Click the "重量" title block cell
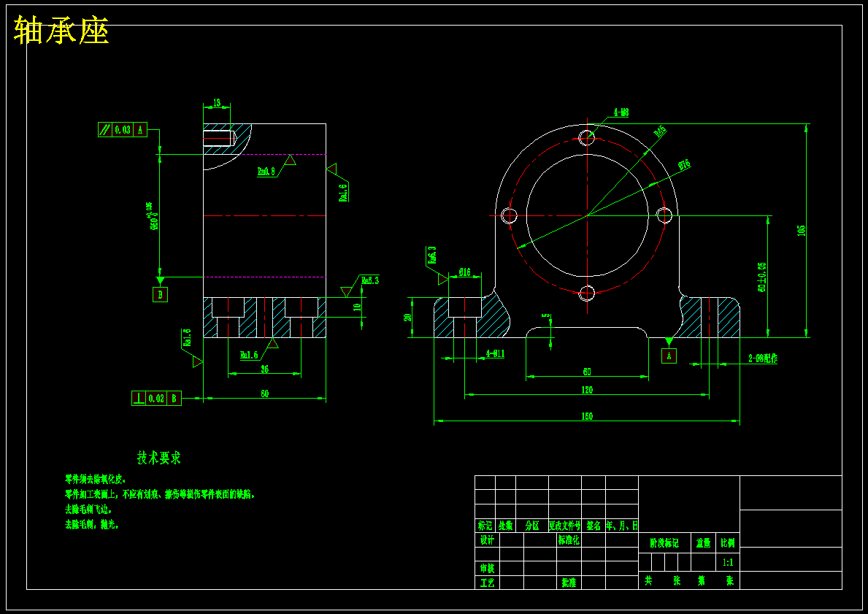 click(x=704, y=544)
